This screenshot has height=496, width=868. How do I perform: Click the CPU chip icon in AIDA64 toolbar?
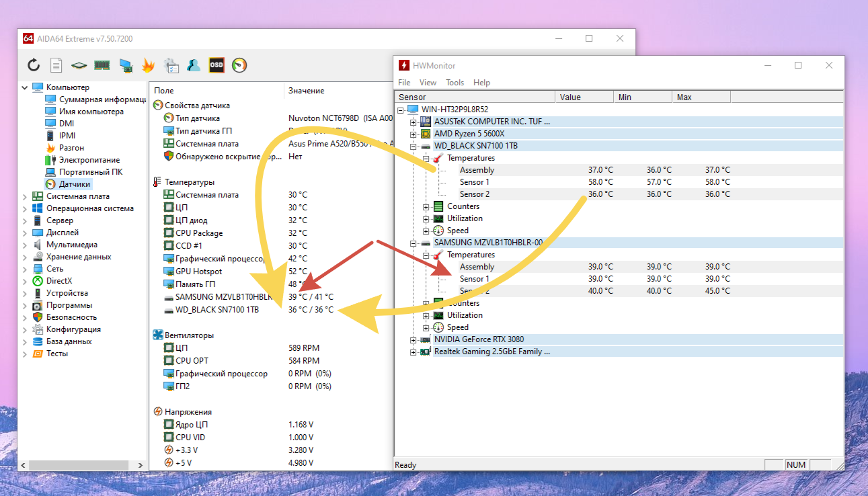click(79, 65)
